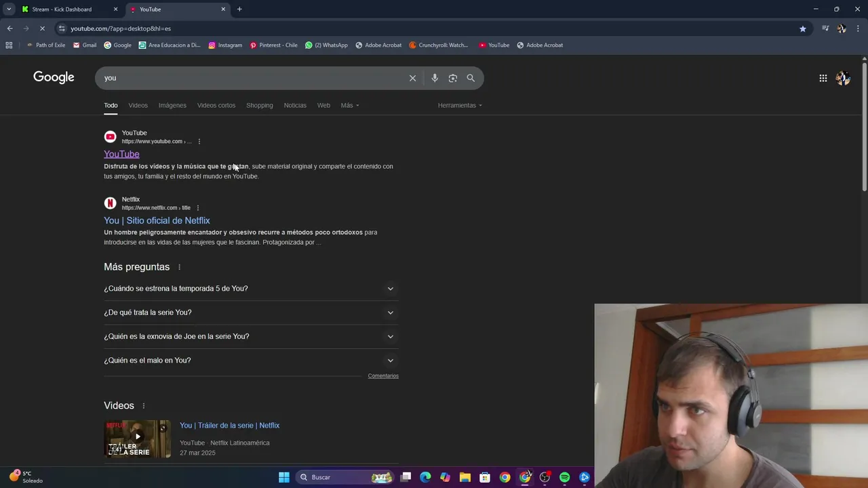Open the media control icon in the toolbar
Image resolution: width=868 pixels, height=488 pixels.
click(825, 28)
